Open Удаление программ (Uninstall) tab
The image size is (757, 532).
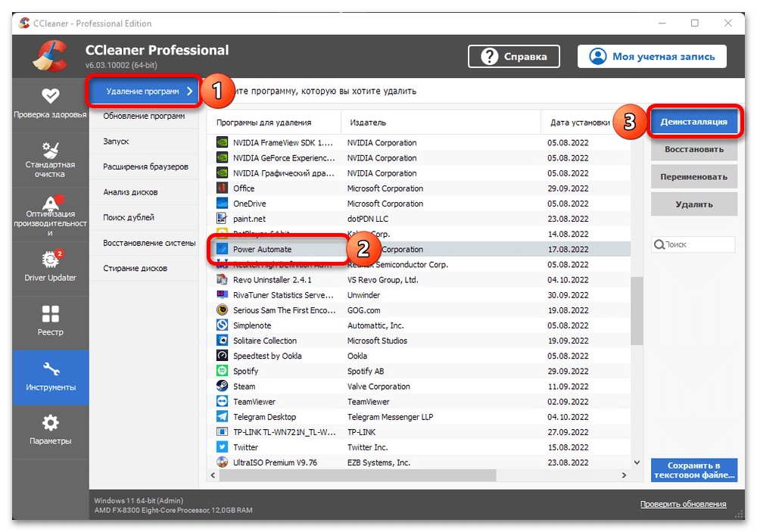pyautogui.click(x=144, y=92)
